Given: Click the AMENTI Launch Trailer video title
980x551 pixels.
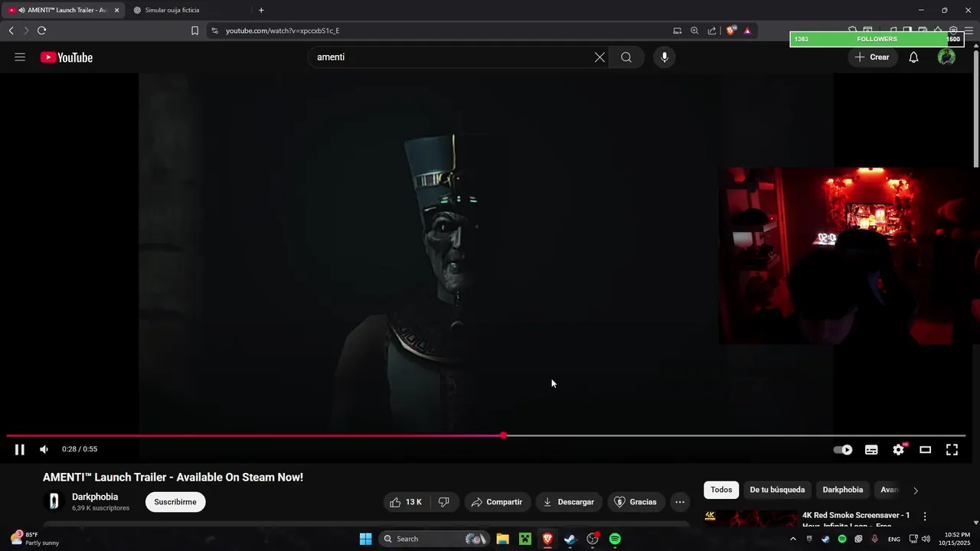Looking at the screenshot, I should [x=173, y=477].
